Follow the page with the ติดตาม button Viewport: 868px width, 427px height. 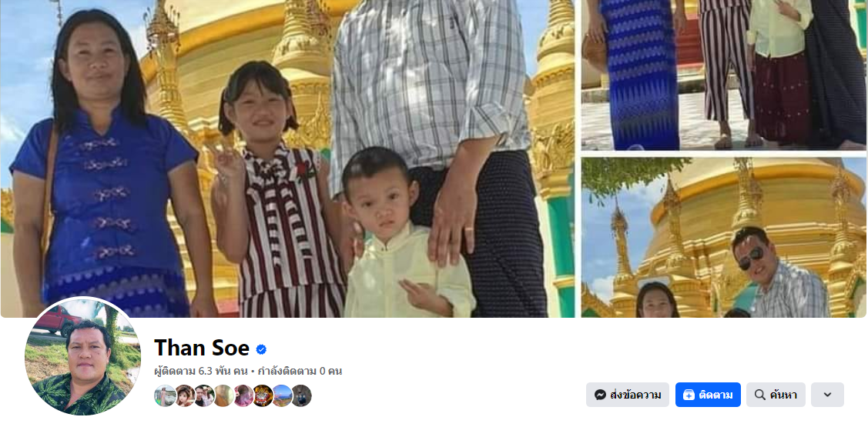[x=708, y=395]
